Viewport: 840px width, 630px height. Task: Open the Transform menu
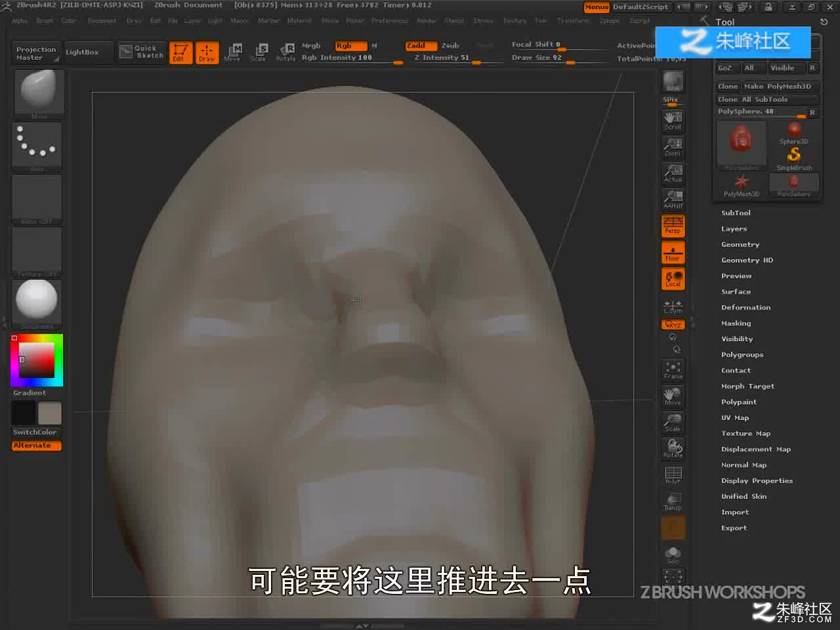pyautogui.click(x=574, y=21)
